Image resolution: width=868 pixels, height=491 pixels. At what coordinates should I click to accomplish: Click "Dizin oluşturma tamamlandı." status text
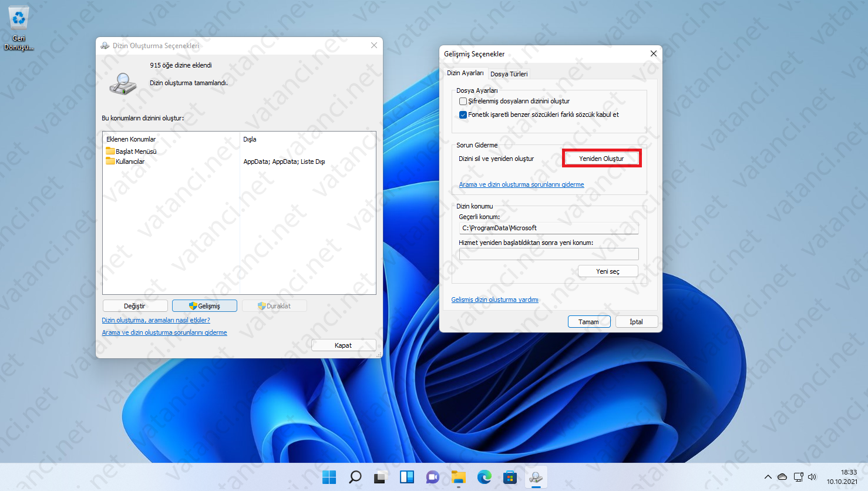[189, 83]
